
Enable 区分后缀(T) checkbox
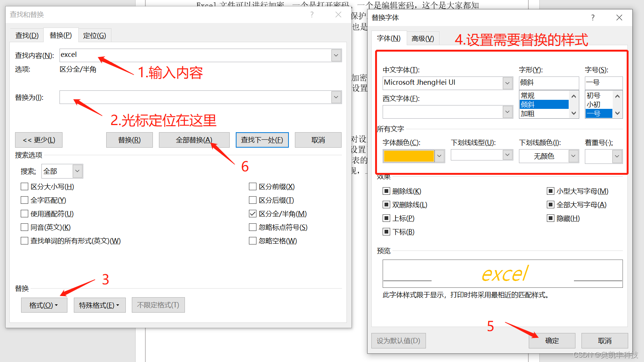[253, 200]
